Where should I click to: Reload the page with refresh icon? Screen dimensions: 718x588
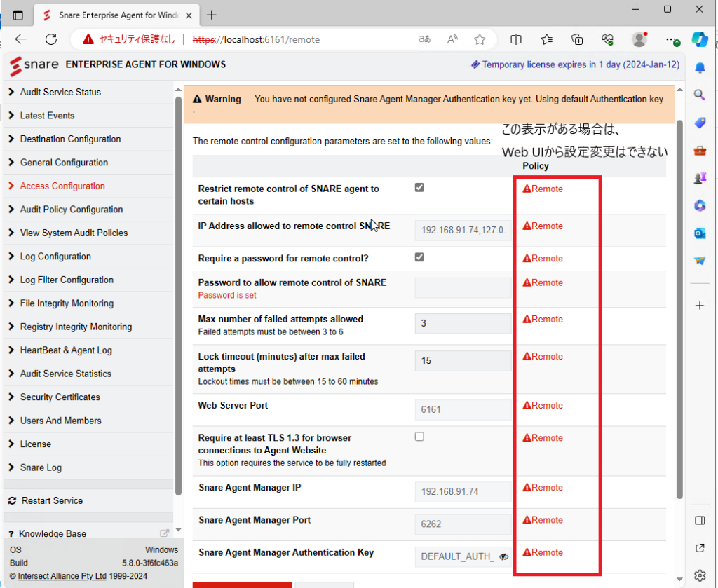pos(50,39)
